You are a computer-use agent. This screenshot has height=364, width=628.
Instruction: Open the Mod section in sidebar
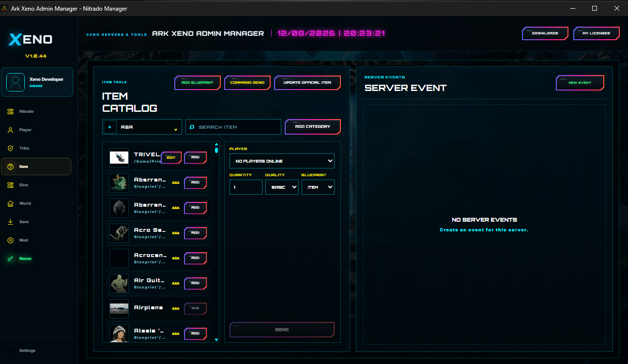point(36,240)
